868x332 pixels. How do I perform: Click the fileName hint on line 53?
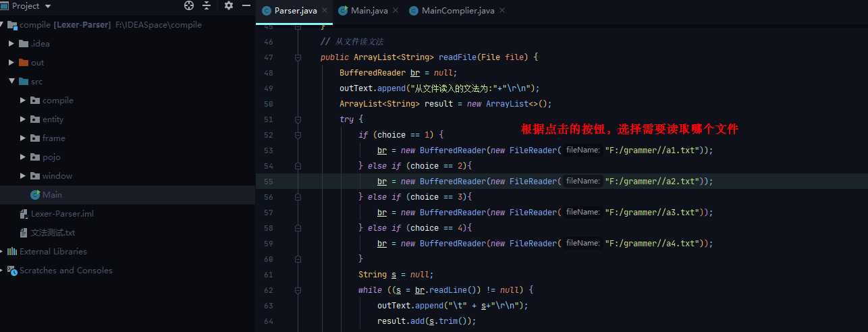tap(582, 150)
